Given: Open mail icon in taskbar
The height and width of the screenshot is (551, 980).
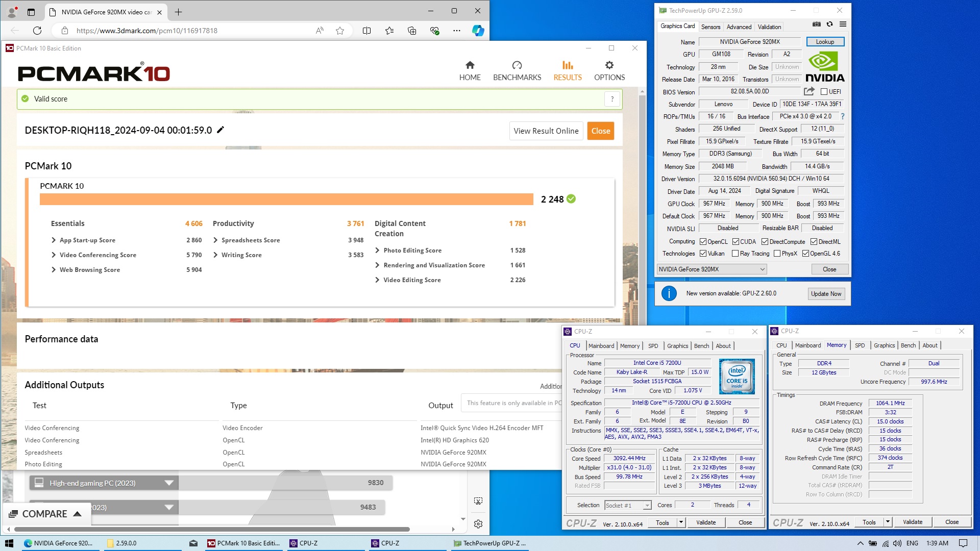Looking at the screenshot, I should (193, 543).
